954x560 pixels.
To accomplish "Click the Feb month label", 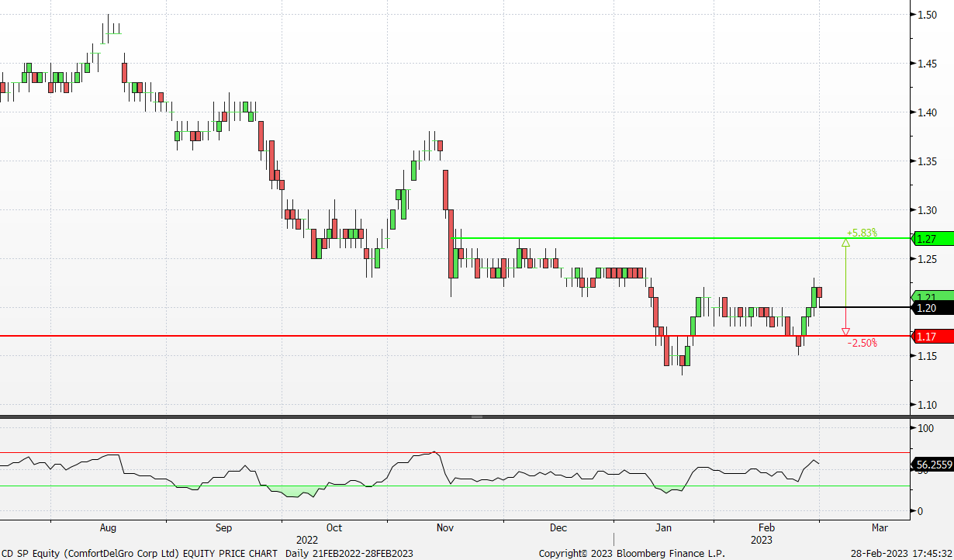I will pyautogui.click(x=768, y=527).
